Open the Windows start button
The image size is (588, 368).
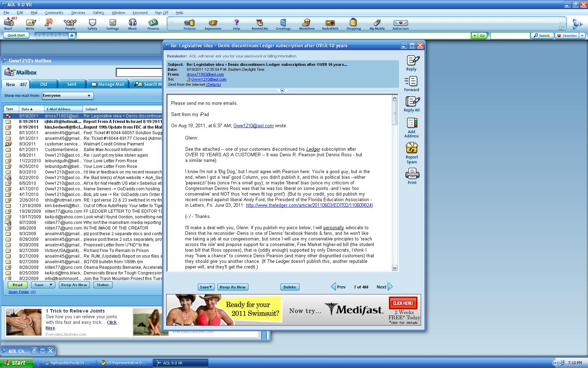(x=17, y=363)
